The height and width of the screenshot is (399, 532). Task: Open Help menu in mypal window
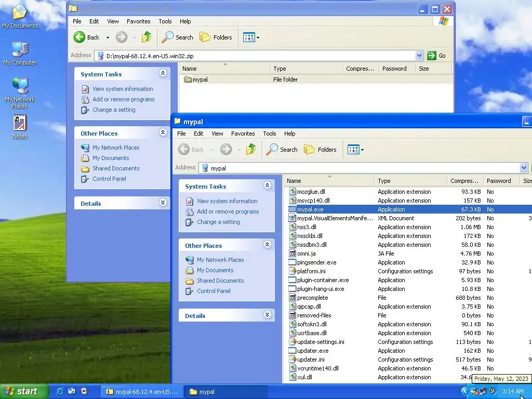(x=289, y=134)
